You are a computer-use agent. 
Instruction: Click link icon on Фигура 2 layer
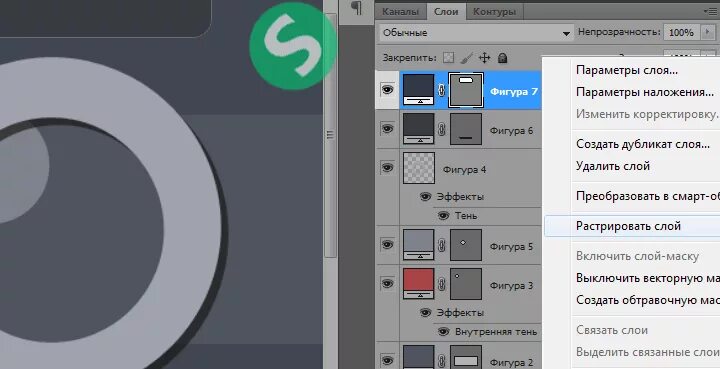point(441,360)
